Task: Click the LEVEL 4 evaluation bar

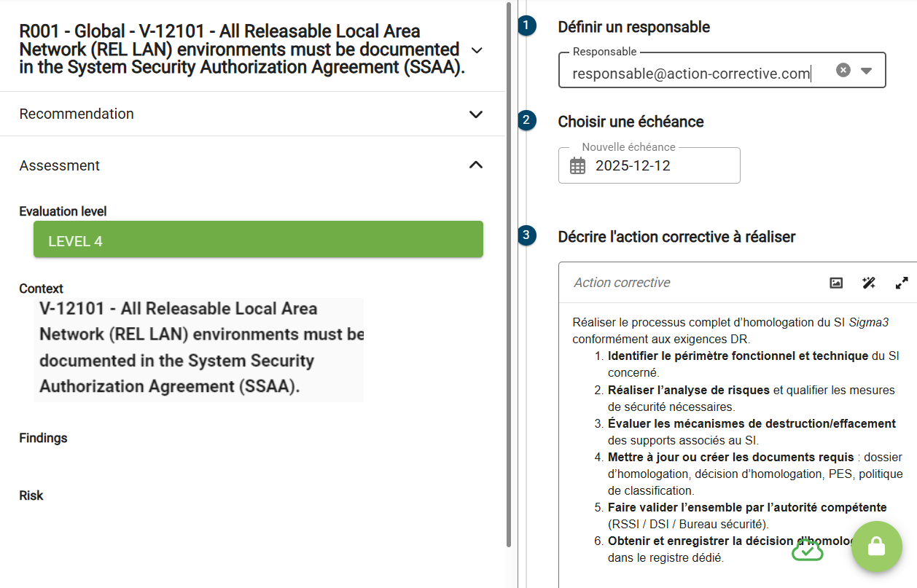Action: pos(258,240)
